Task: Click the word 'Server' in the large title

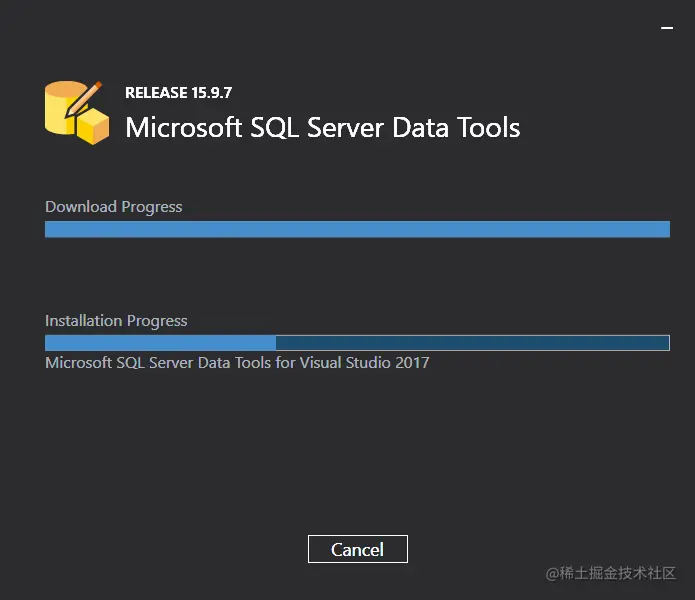Action: [x=345, y=128]
